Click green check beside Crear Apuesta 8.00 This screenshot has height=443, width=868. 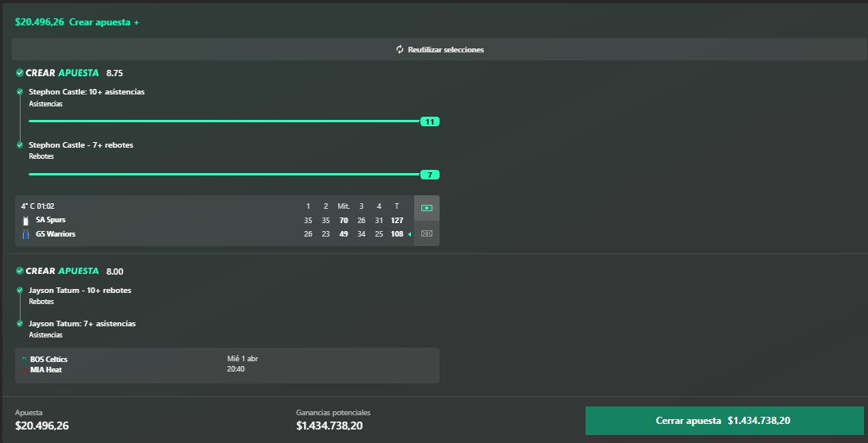(x=19, y=271)
